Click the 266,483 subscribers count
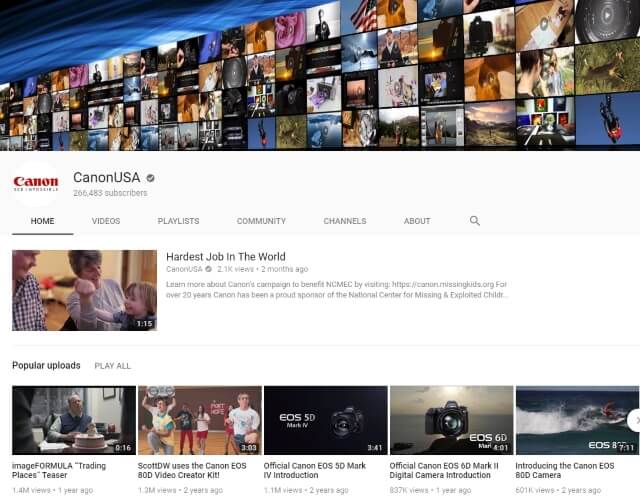 (110, 193)
